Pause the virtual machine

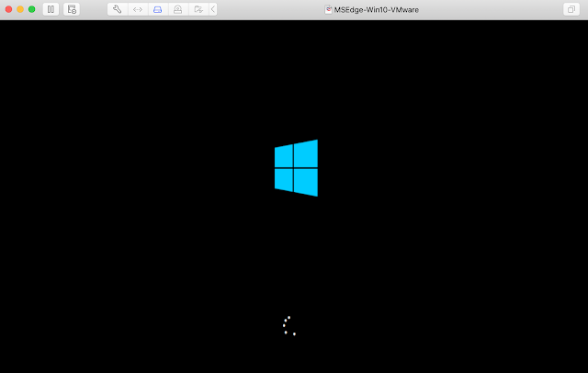click(x=51, y=9)
